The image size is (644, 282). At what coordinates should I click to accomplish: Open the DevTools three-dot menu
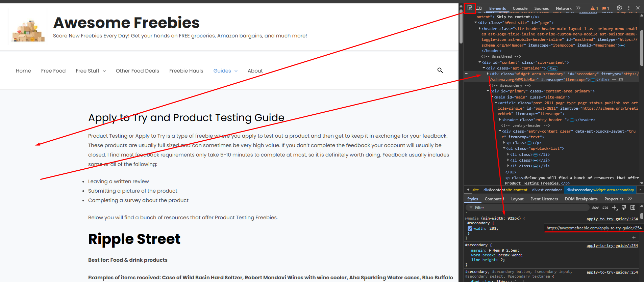coord(629,8)
